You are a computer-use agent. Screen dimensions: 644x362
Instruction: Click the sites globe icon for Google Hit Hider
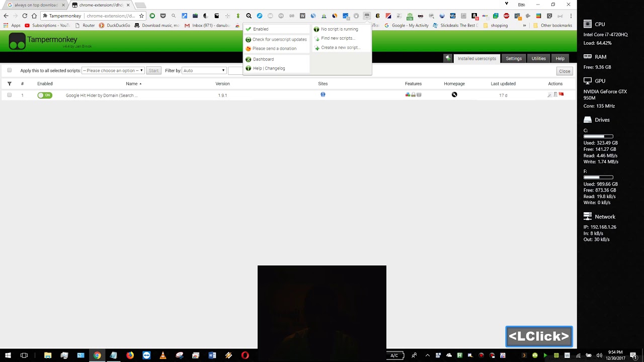[323, 95]
